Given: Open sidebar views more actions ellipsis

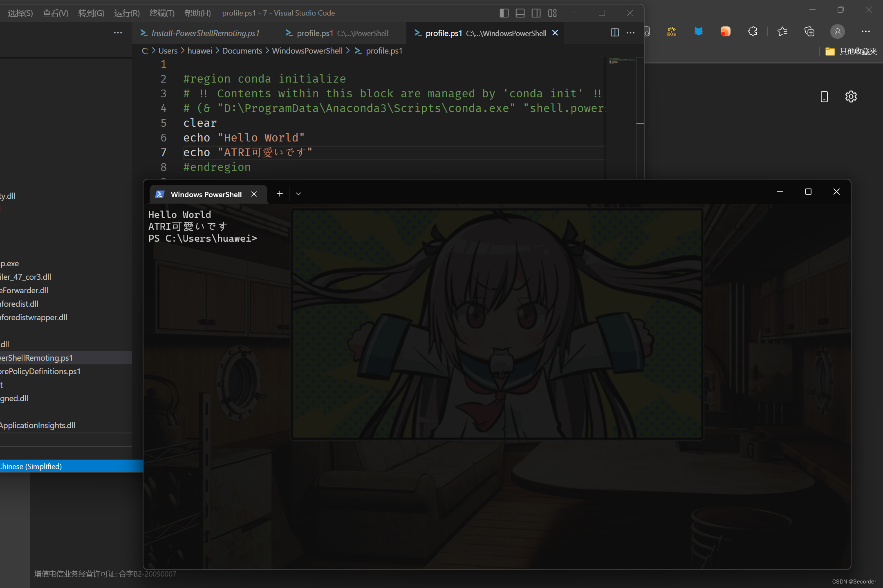Looking at the screenshot, I should [x=118, y=33].
